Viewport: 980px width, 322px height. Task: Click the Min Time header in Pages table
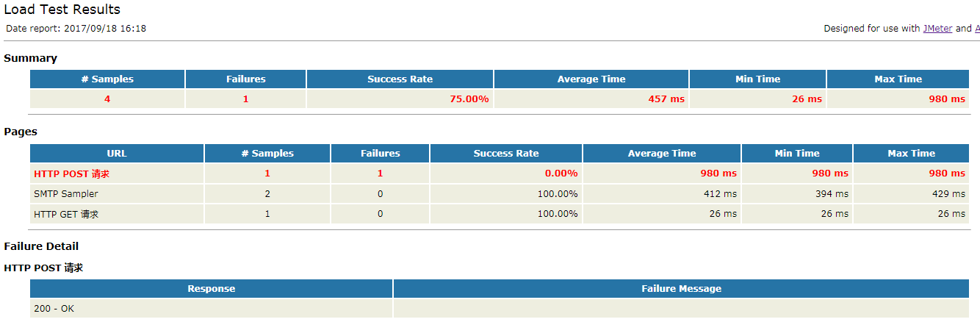point(797,154)
